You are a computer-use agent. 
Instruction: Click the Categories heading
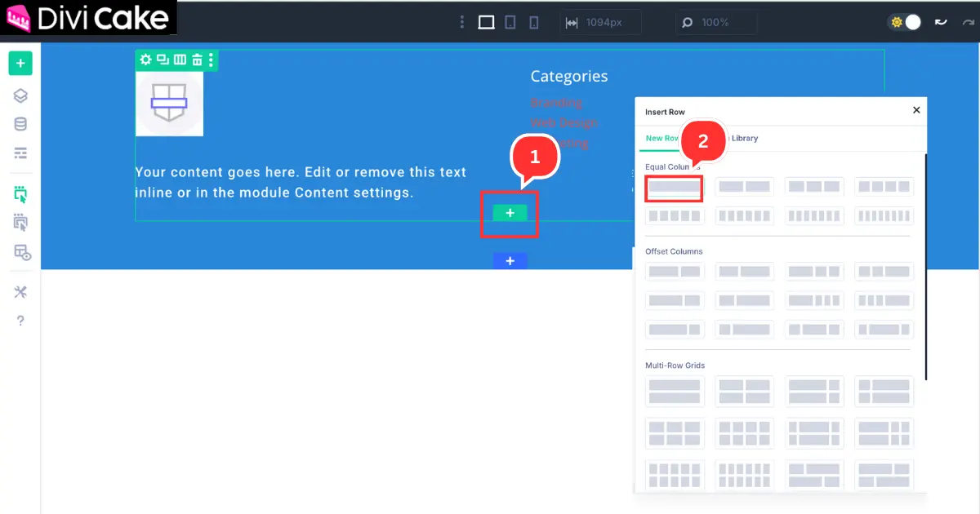569,76
